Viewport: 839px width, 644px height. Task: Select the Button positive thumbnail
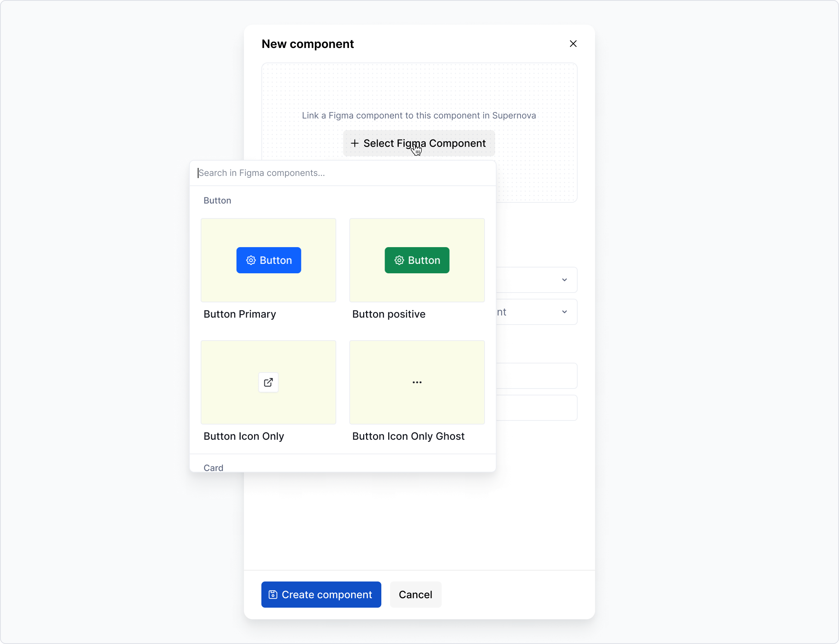click(x=417, y=260)
